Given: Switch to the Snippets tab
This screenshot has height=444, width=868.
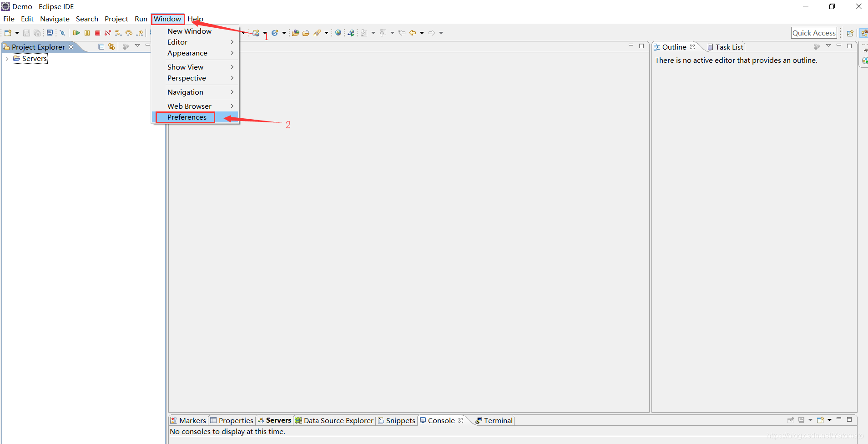Looking at the screenshot, I should [x=396, y=420].
